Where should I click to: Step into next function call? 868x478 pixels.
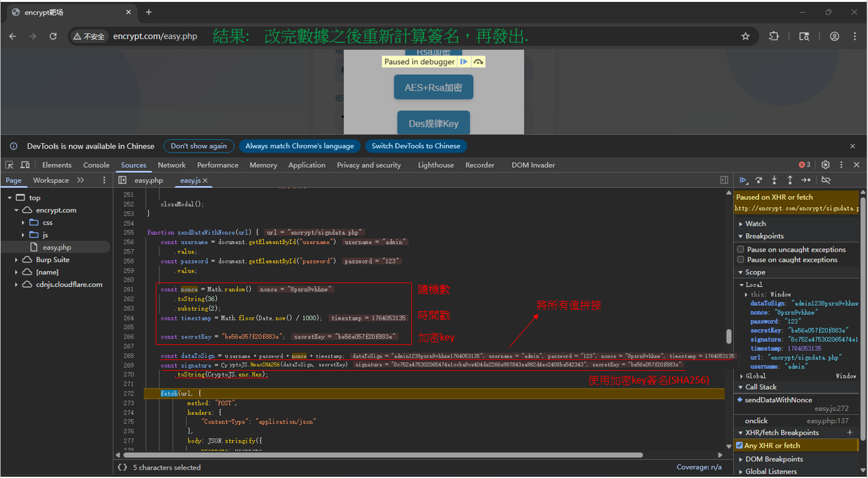point(774,180)
